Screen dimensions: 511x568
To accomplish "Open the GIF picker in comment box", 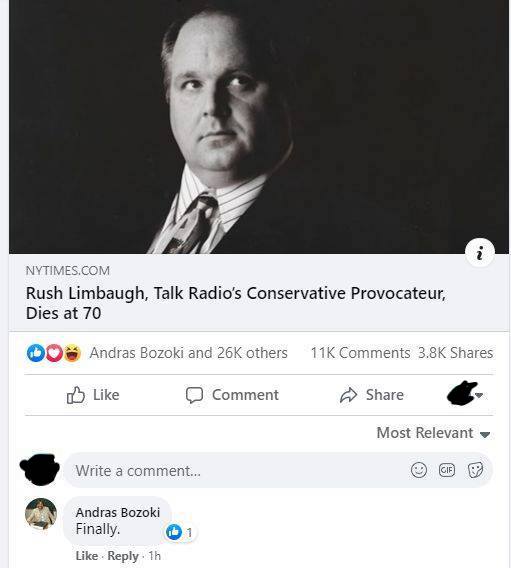I will 447,470.
